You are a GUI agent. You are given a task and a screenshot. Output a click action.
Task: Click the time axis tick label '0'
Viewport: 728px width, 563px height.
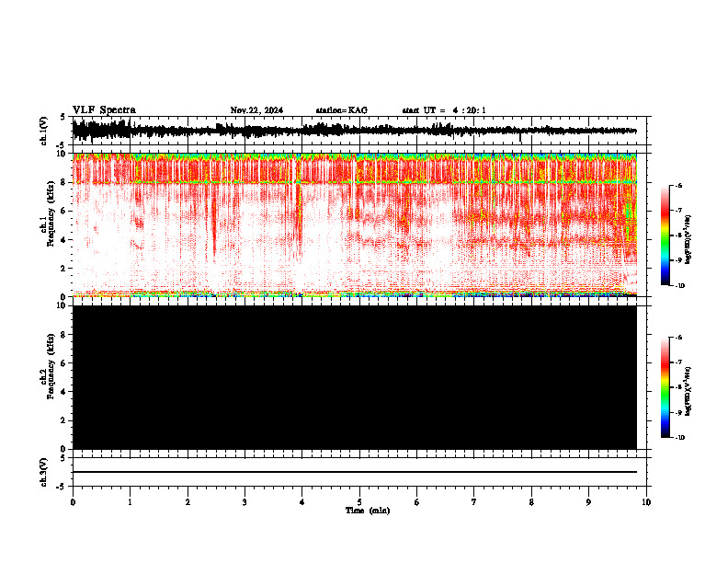click(x=73, y=502)
